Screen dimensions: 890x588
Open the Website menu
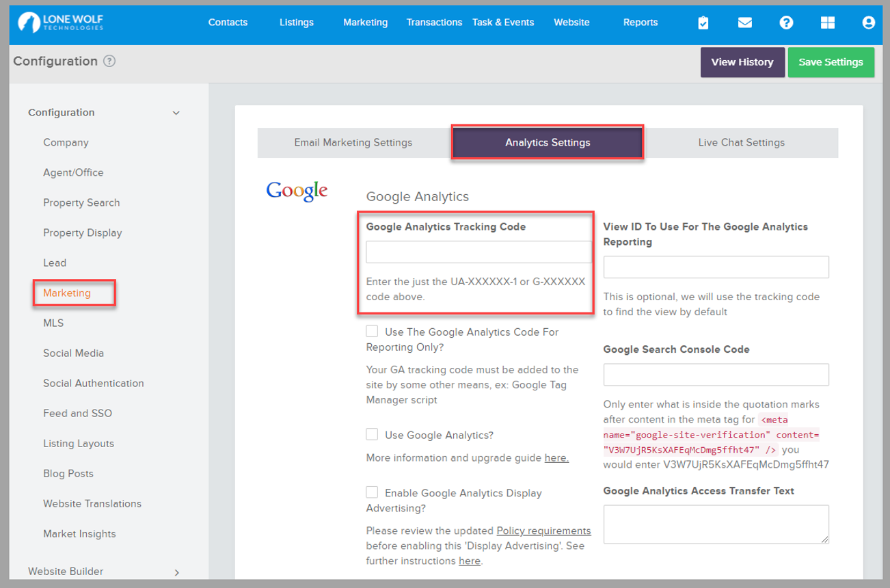tap(571, 23)
